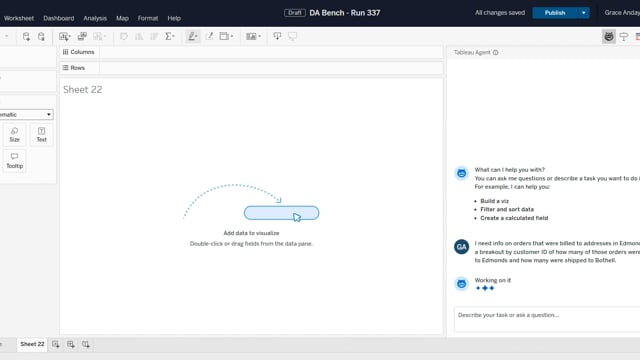Expand the Fit view dropdown arrow
This screenshot has width=640, height=360.
232,36
